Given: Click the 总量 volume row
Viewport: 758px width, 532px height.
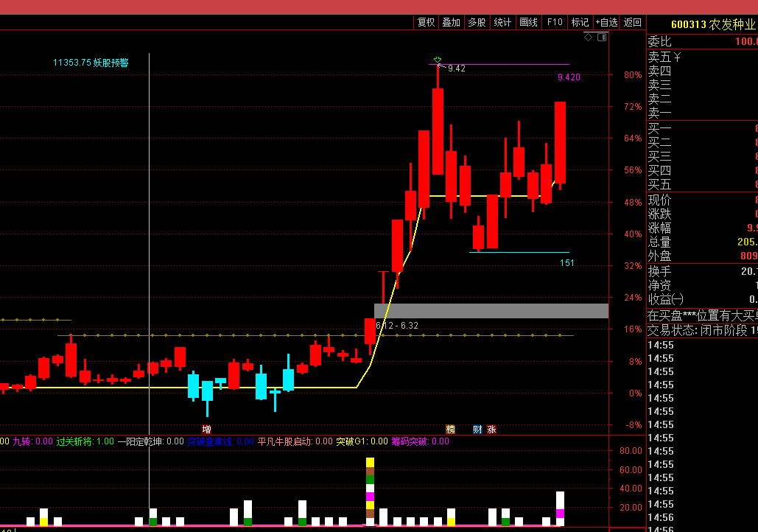Looking at the screenshot, I should coord(703,242).
